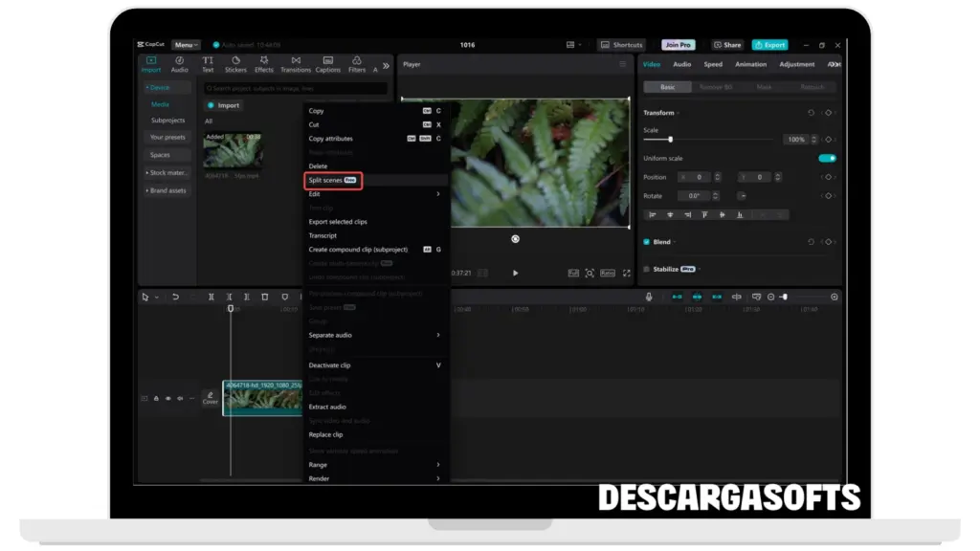Open the Transitions panel
This screenshot has height=551, width=980.
295,64
